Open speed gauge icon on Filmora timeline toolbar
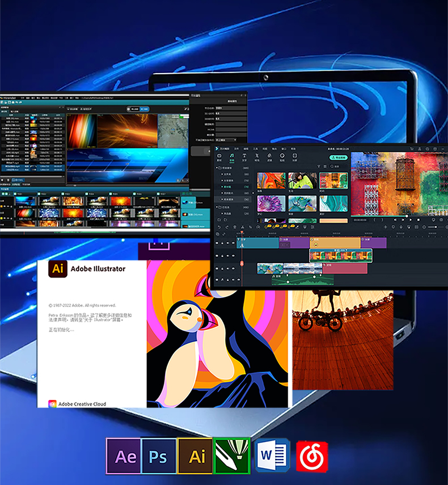The height and width of the screenshot is (485, 448). (x=258, y=227)
